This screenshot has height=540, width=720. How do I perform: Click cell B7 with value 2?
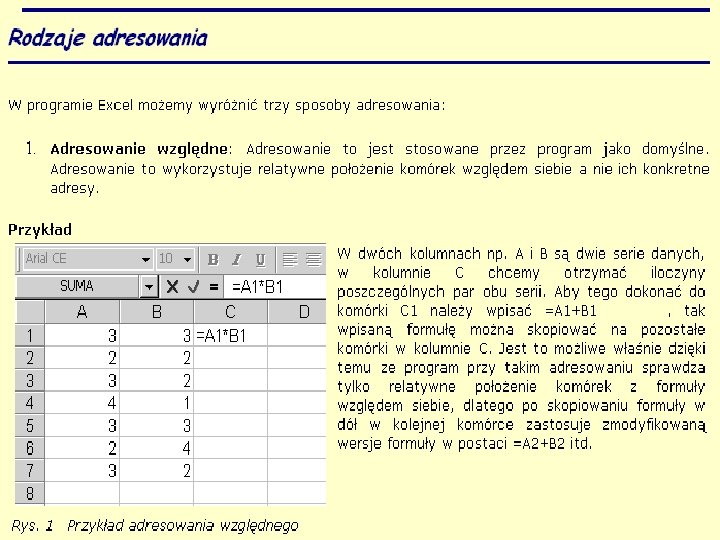(157, 470)
